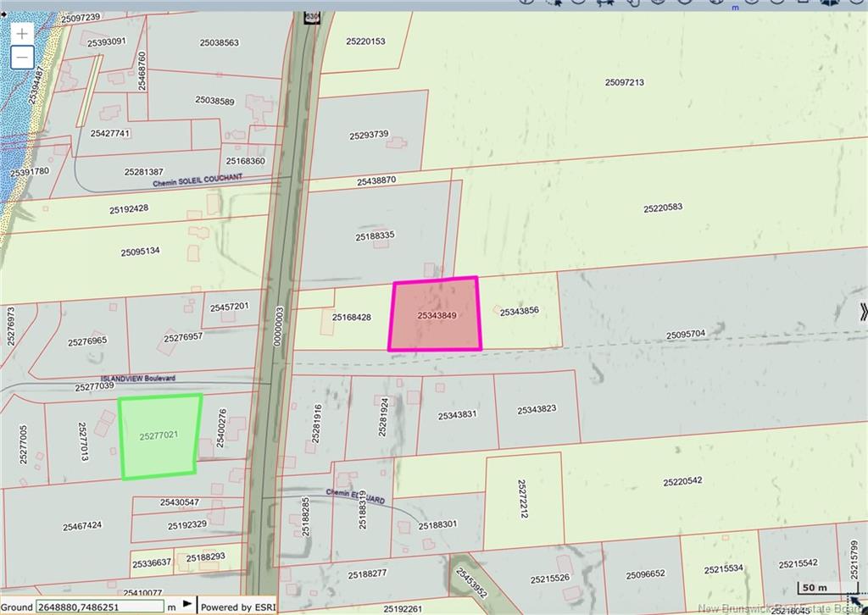Click parcel label 25281924

pos(384,417)
